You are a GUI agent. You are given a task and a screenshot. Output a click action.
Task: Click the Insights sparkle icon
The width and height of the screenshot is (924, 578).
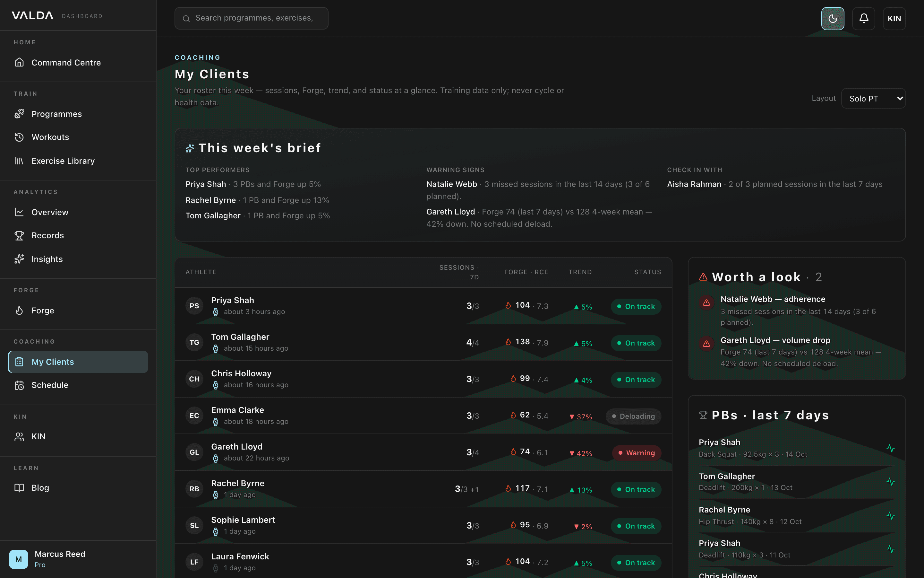point(19,259)
